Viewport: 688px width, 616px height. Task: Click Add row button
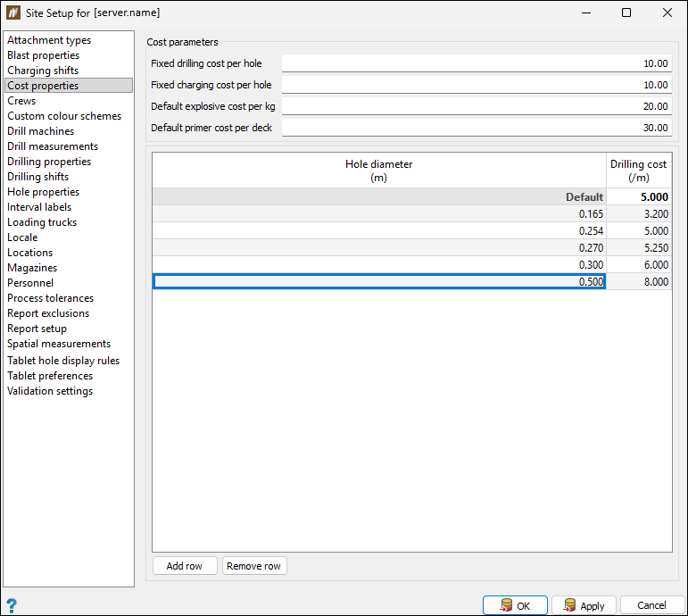pos(185,566)
